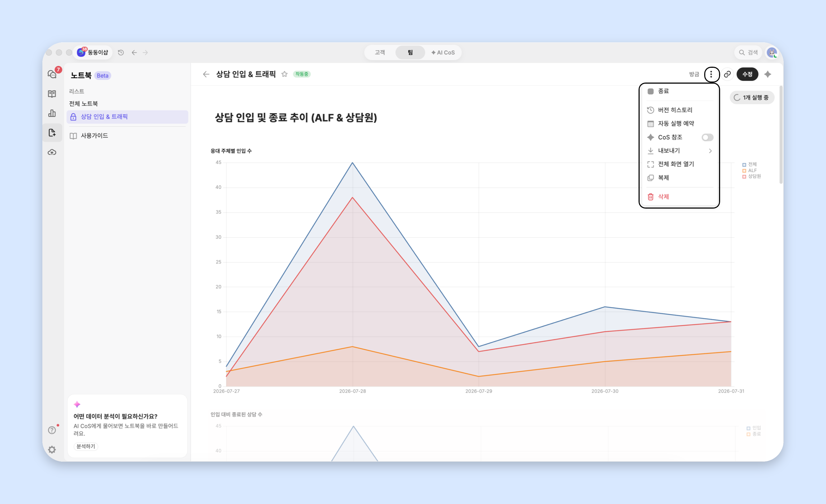Click the history clock icon in title bar
This screenshot has width=826, height=504.
click(x=121, y=52)
